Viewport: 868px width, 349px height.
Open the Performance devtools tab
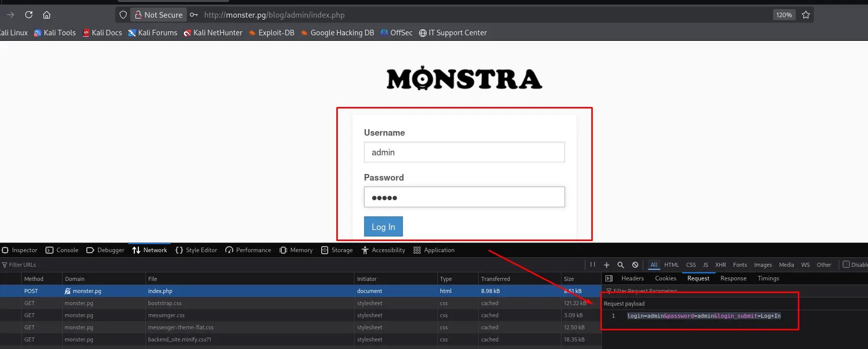point(248,250)
